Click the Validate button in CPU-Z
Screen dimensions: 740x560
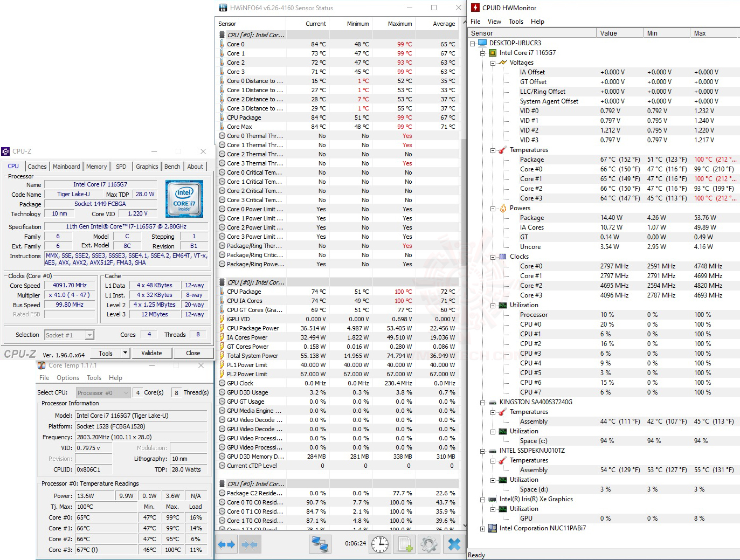coord(151,353)
